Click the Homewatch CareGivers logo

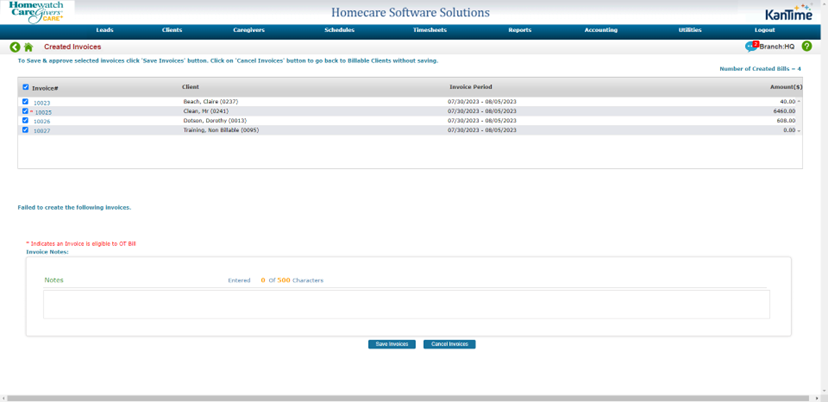point(36,12)
